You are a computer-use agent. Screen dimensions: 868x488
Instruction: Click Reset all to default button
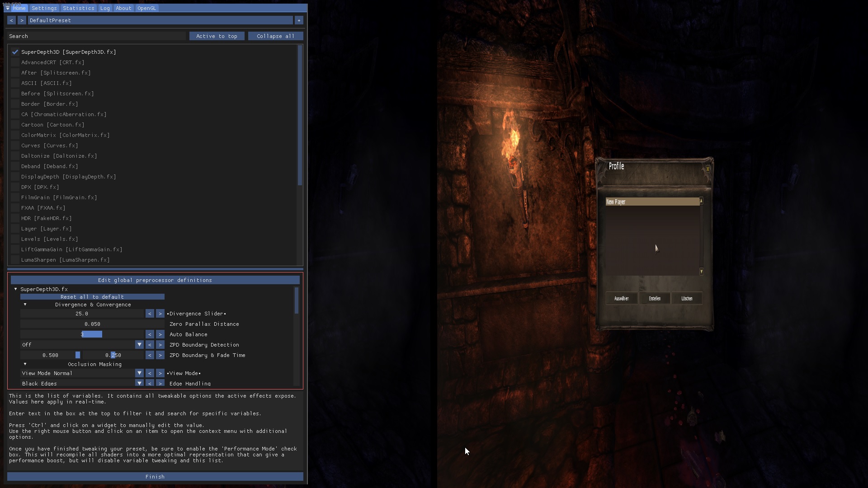click(x=92, y=297)
